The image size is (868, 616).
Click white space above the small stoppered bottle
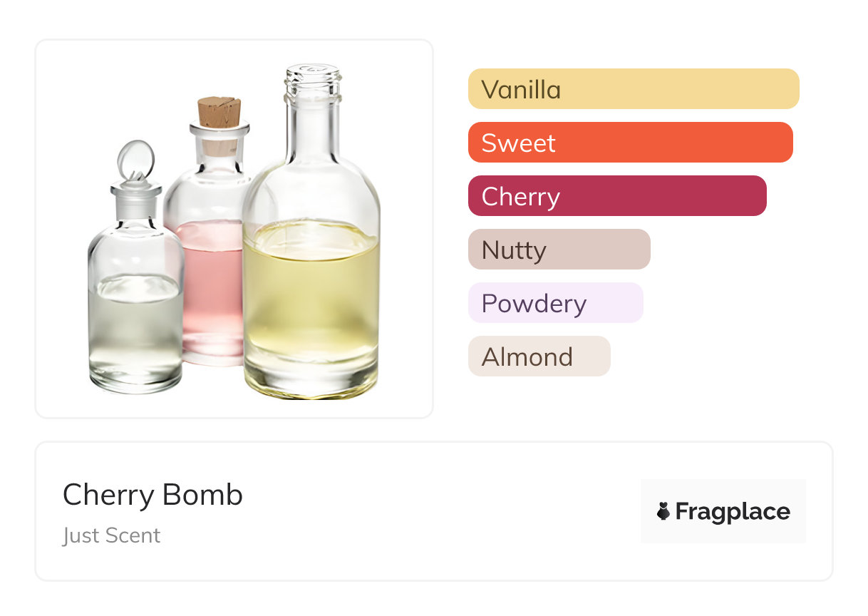pos(107,93)
